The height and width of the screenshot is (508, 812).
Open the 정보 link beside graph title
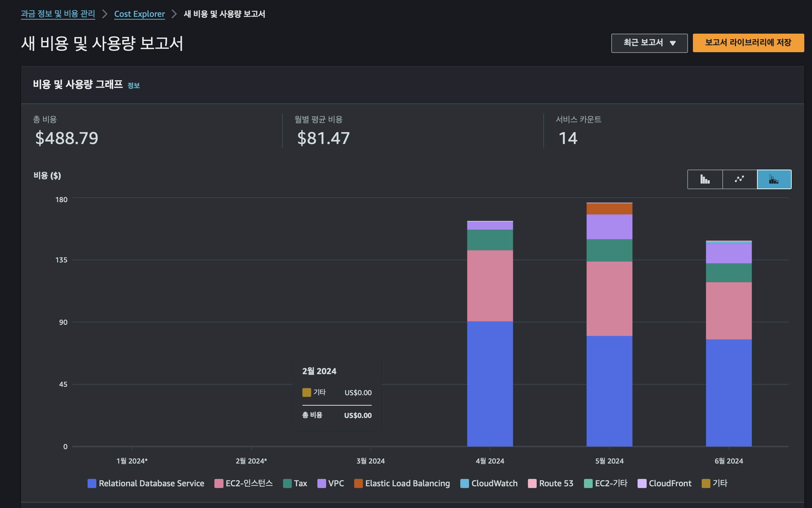click(133, 85)
